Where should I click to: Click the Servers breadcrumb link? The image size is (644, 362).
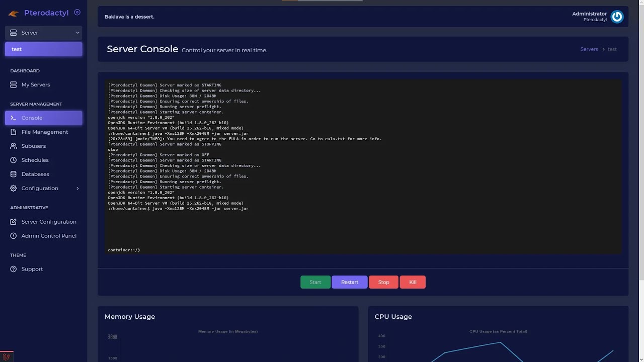coord(589,49)
